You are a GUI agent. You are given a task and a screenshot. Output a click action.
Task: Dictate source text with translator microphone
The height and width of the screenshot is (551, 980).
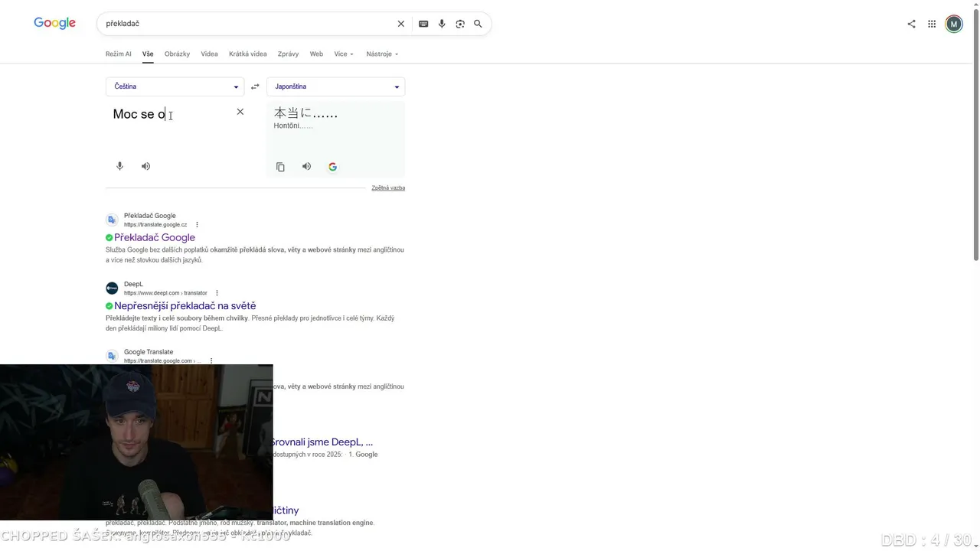coord(119,166)
